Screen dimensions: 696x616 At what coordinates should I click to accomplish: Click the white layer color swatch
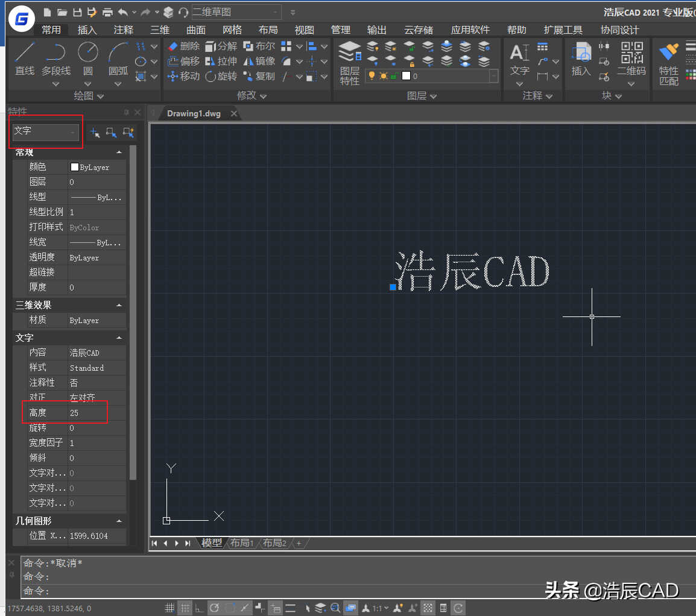[x=406, y=76]
